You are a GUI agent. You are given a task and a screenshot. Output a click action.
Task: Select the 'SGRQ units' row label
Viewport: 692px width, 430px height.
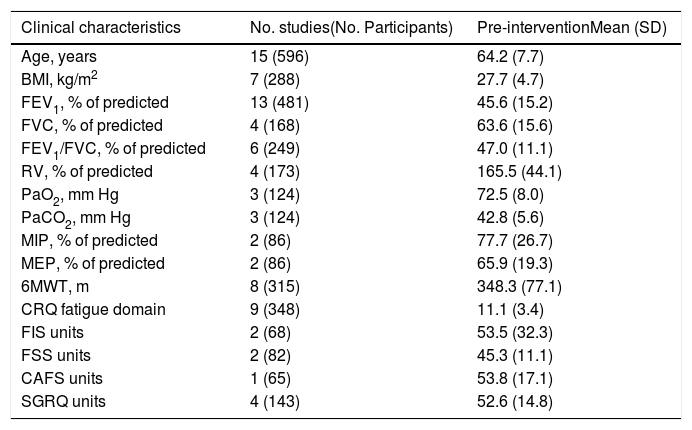(x=60, y=402)
